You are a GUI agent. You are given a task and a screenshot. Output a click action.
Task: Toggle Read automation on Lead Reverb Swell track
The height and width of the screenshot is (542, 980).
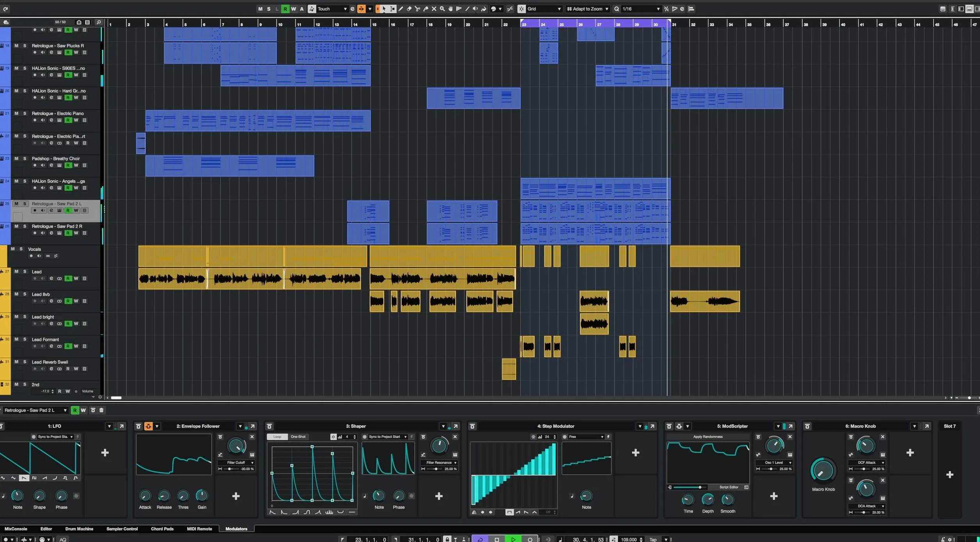point(68,369)
